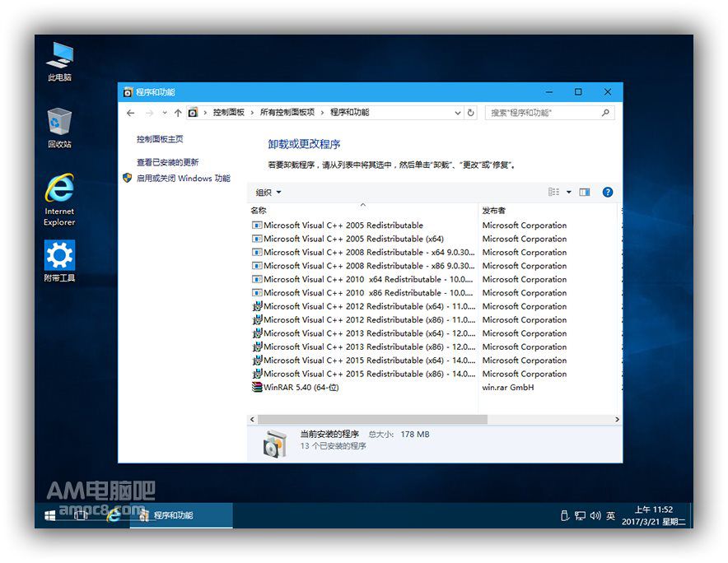Screen dimensions: 728x563
Task: Click the WinRAR 5.40 program icon
Action: (x=257, y=387)
